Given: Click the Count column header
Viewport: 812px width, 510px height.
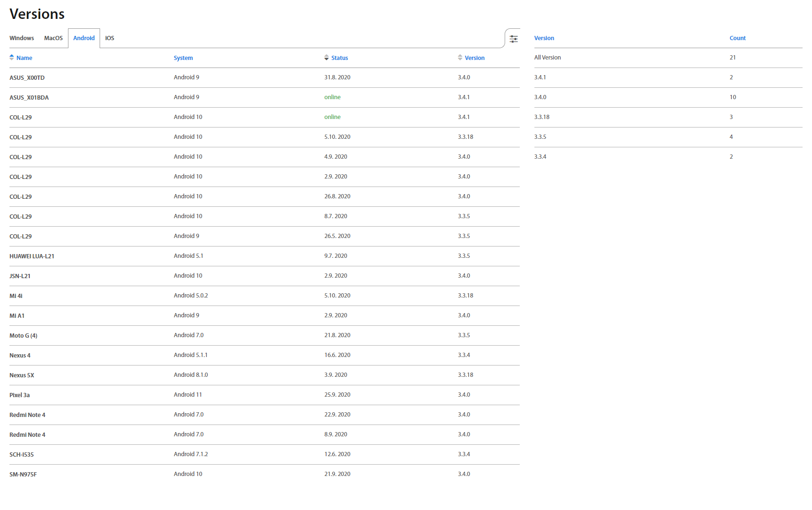Looking at the screenshot, I should tap(737, 38).
